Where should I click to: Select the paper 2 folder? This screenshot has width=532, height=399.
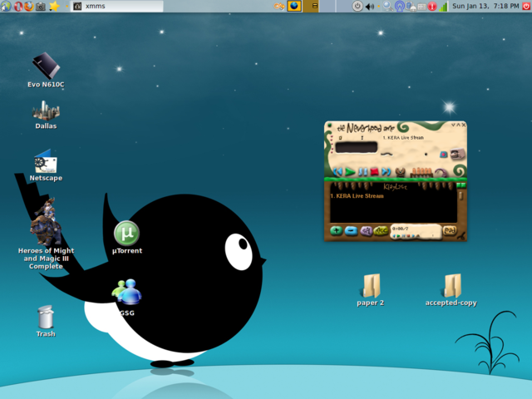(370, 290)
